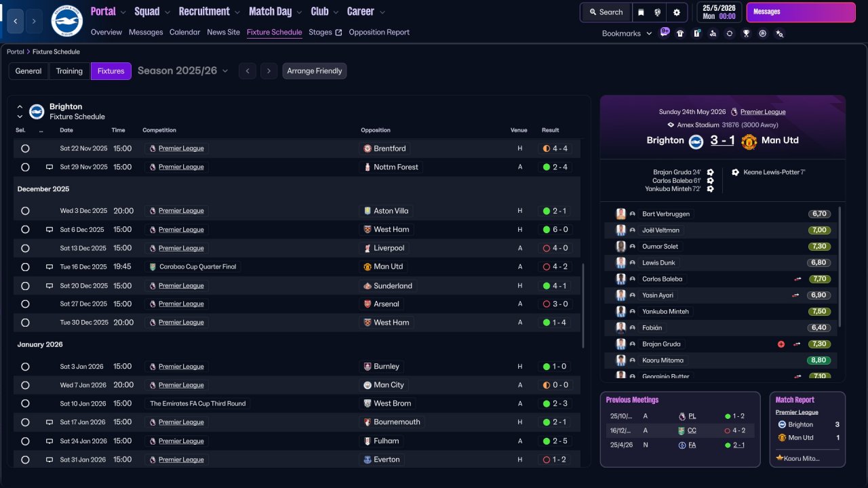Viewport: 868px width, 488px height.
Task: Open the Overview tab
Action: (x=106, y=32)
